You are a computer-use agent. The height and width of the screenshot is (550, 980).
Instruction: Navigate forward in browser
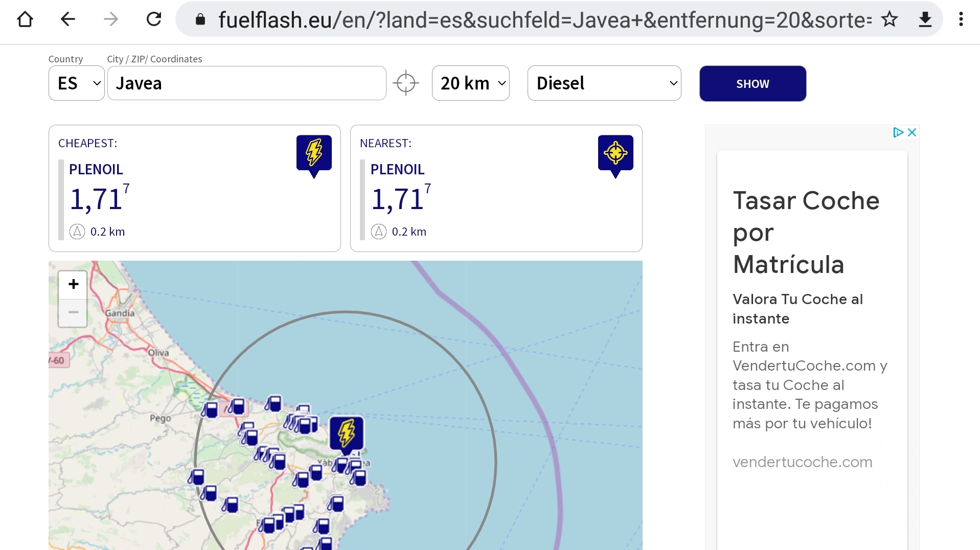[111, 19]
